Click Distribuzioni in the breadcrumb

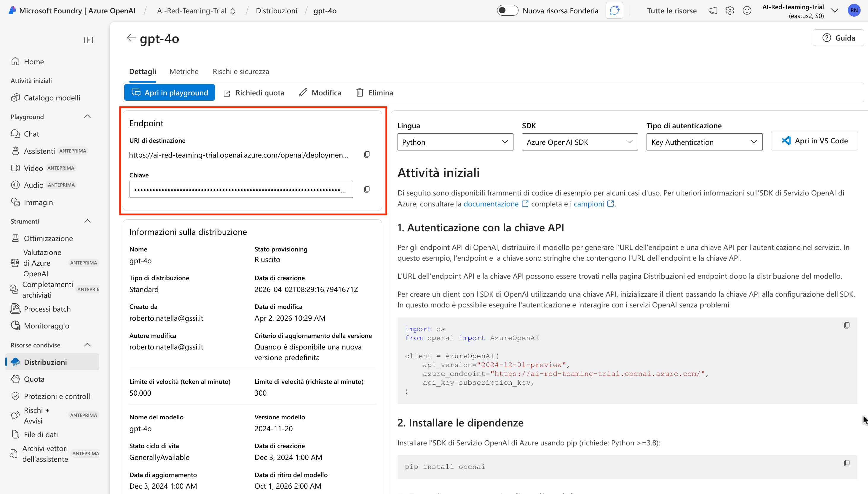click(x=276, y=11)
